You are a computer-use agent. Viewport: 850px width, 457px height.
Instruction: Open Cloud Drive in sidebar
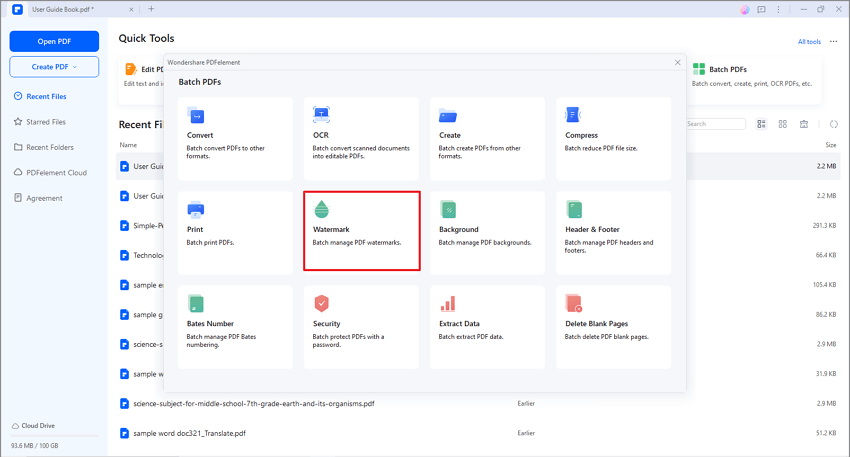tap(34, 426)
